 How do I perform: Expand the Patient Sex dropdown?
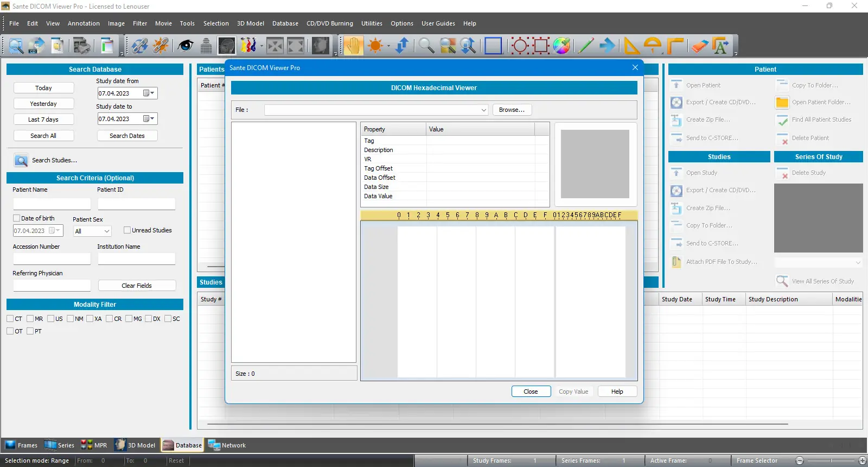(x=107, y=231)
